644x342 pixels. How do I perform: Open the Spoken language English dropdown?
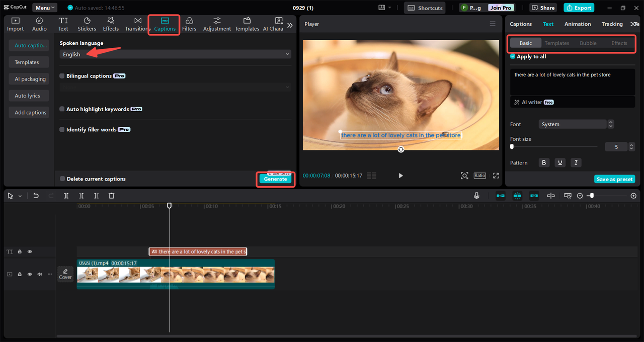coord(175,54)
